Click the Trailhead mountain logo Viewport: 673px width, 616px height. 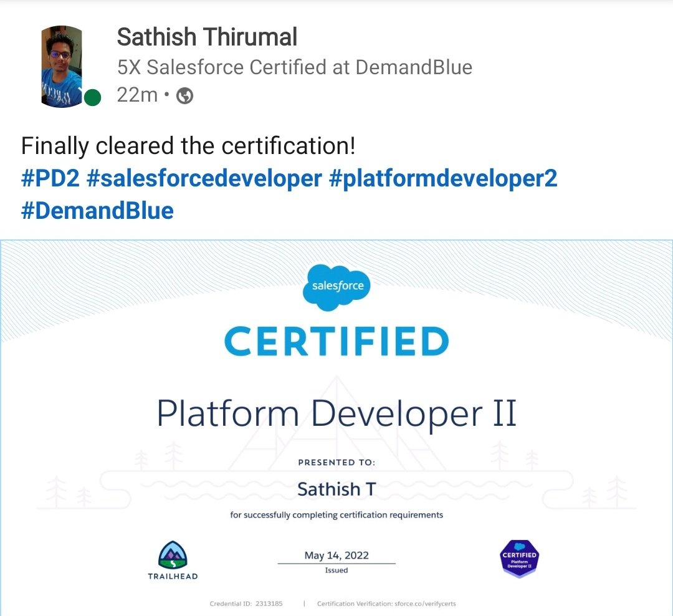pyautogui.click(x=173, y=554)
